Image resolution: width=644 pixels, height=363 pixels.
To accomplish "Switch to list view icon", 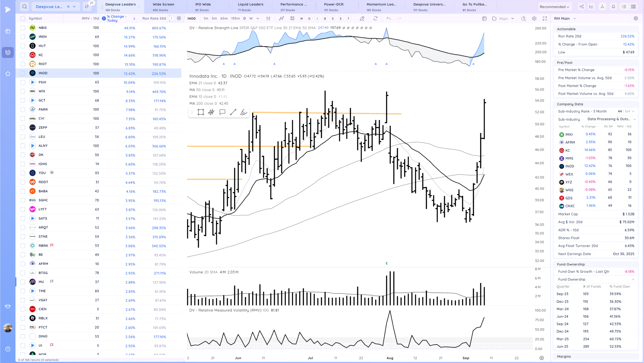I will [x=624, y=7].
